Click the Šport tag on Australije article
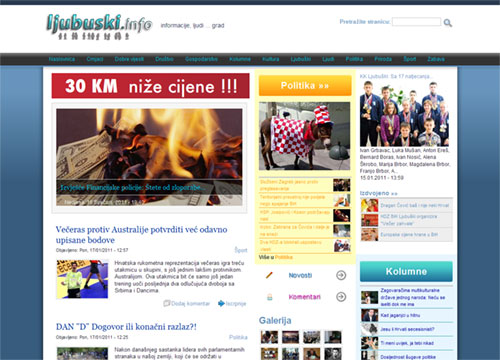The height and width of the screenshot is (360, 500). pyautogui.click(x=241, y=250)
